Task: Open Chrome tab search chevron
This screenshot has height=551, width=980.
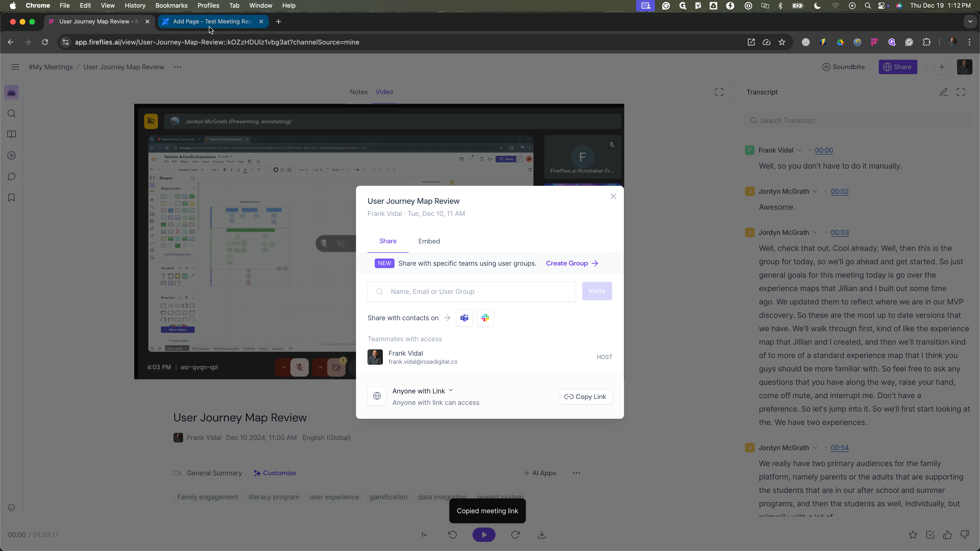Action: click(970, 22)
